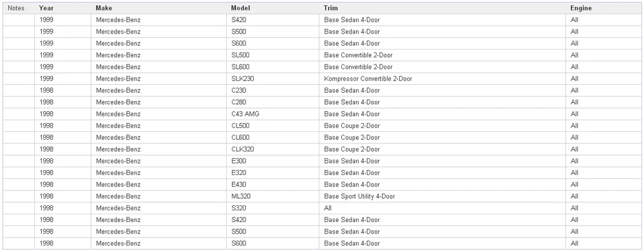Viewport: 644px width, 251px height.
Task: Click the C230 model cell
Action: 272,91
